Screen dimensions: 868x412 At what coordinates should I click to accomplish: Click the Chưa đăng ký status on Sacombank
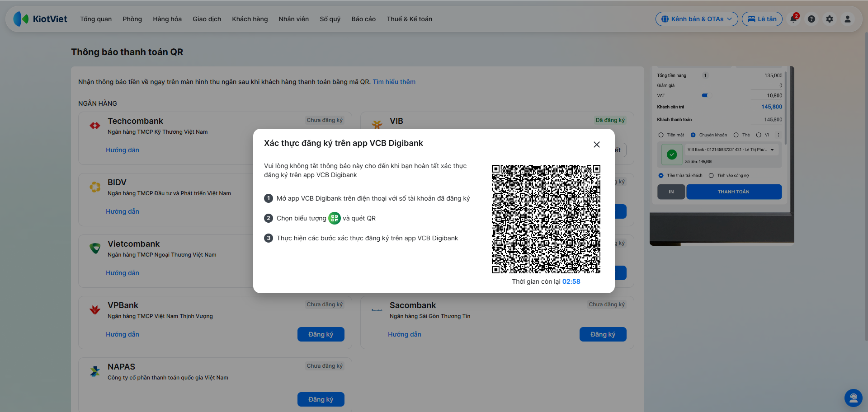coord(607,304)
